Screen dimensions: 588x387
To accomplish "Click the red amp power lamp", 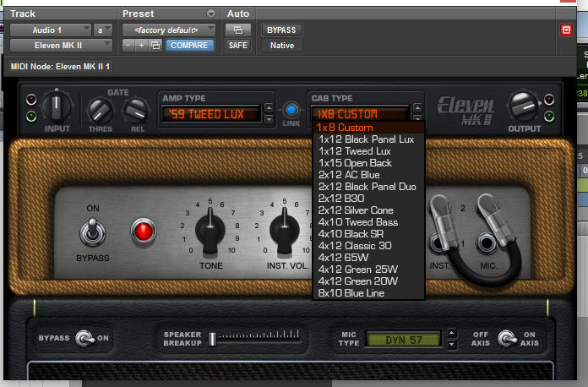I will point(144,231).
